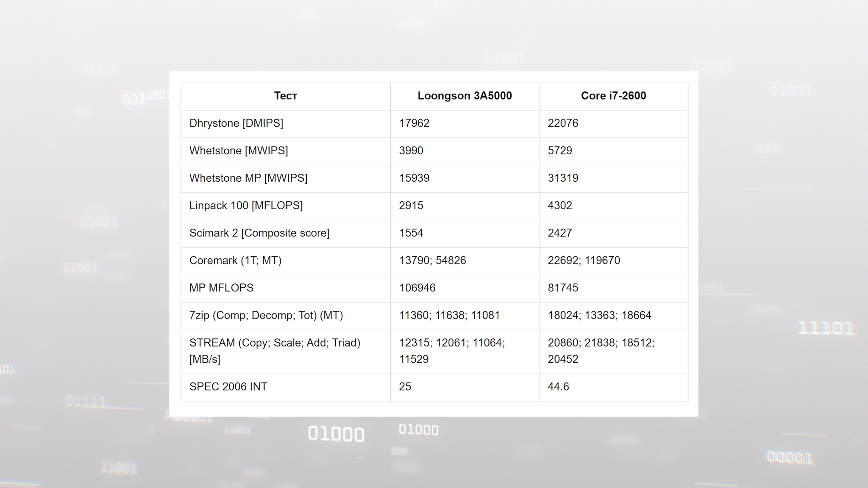The height and width of the screenshot is (488, 868).
Task: Select the 'Scimark 2 [Composite score]' label
Action: click(259, 233)
